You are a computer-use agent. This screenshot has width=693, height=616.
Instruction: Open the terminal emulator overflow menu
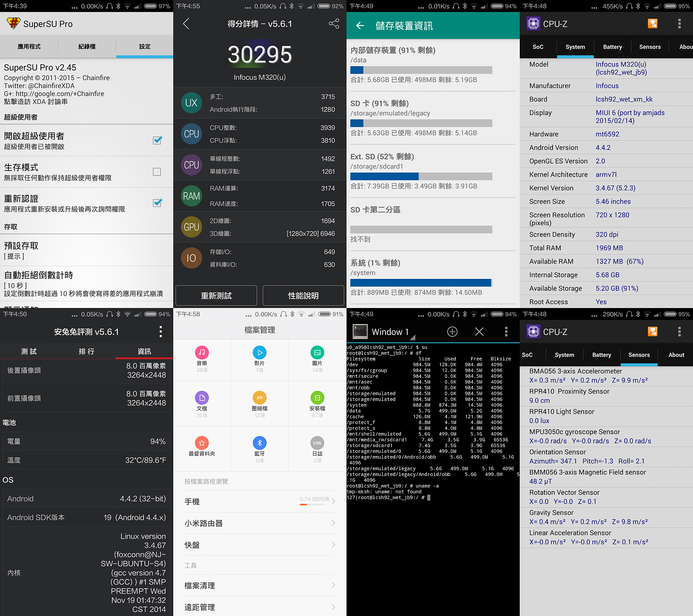[x=506, y=331]
